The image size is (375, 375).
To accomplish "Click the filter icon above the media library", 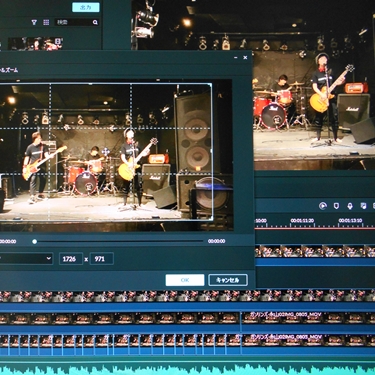I will coord(34,22).
